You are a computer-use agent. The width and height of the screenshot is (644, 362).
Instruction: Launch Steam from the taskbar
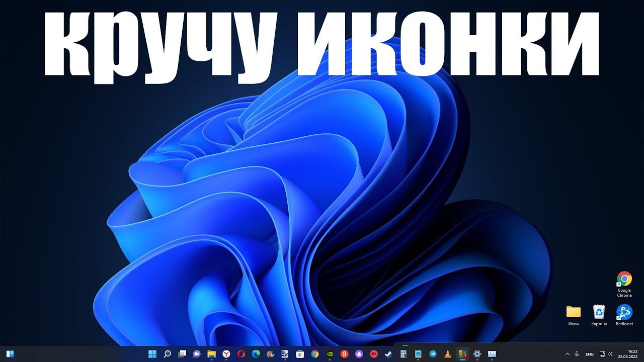click(388, 354)
